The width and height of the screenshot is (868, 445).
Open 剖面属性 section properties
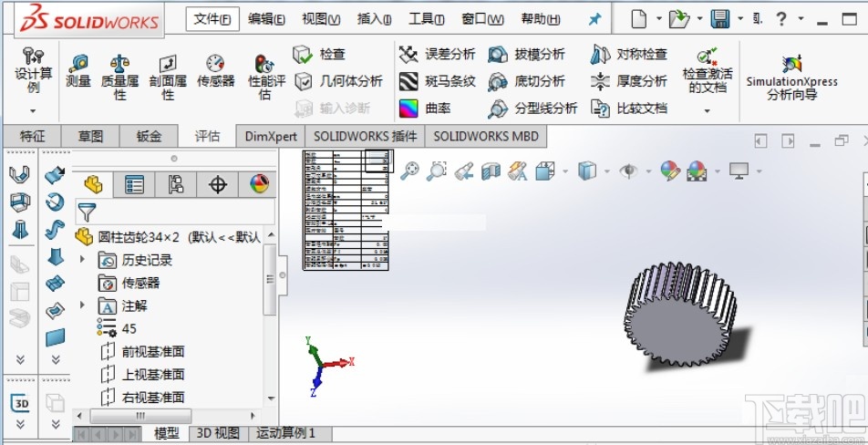pyautogui.click(x=167, y=78)
